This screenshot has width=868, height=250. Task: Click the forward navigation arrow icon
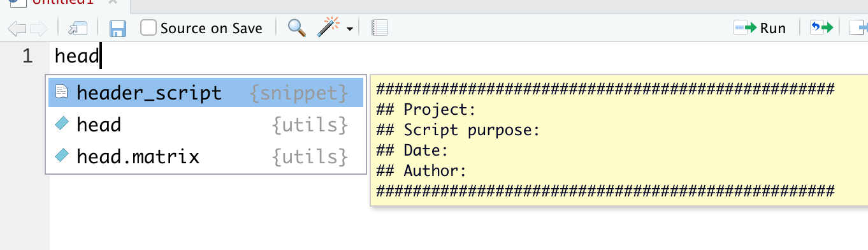(x=39, y=28)
